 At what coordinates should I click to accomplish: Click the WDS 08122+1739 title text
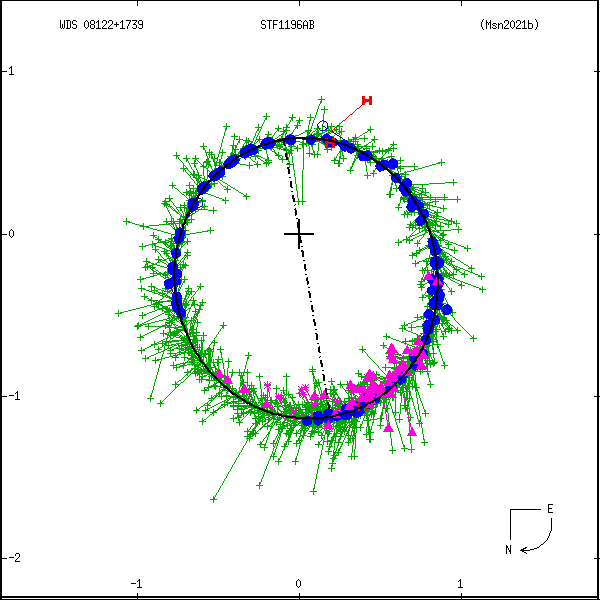[x=101, y=25]
